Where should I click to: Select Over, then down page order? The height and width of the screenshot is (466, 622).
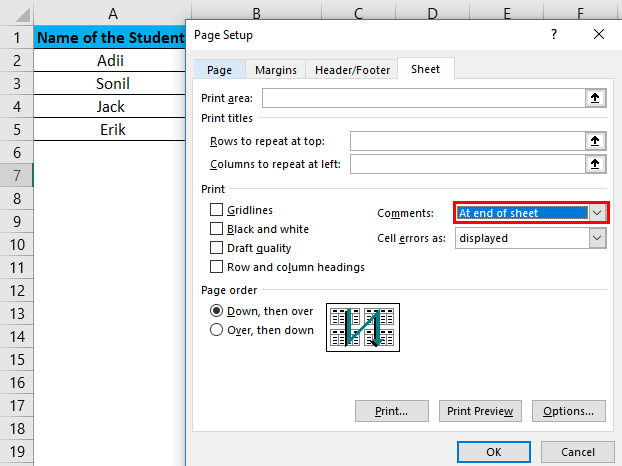point(217,330)
